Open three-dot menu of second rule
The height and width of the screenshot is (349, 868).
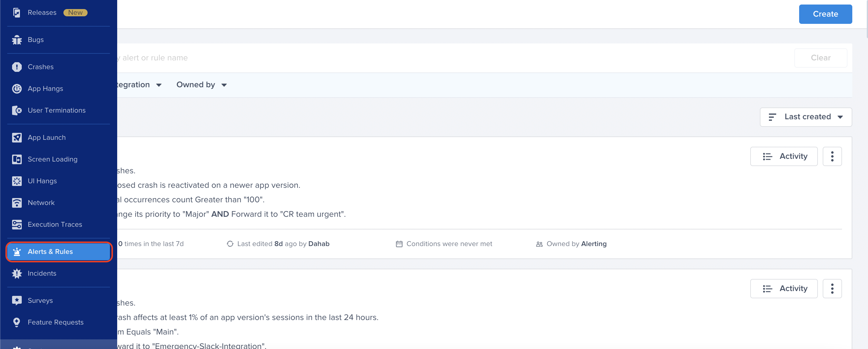pos(832,288)
